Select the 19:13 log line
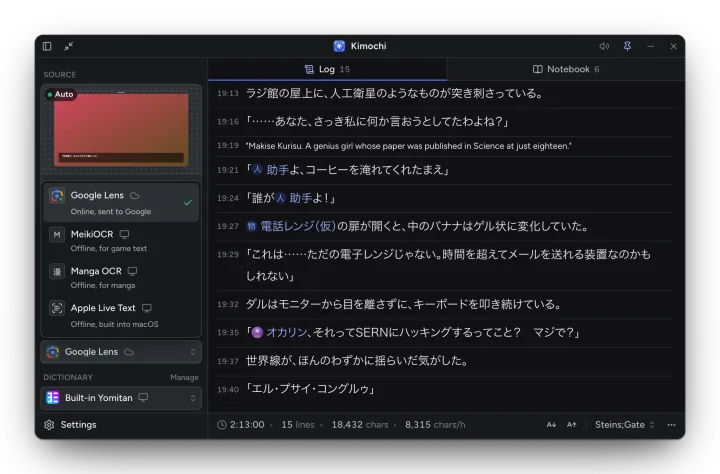Image resolution: width=720 pixels, height=474 pixels. coord(445,94)
